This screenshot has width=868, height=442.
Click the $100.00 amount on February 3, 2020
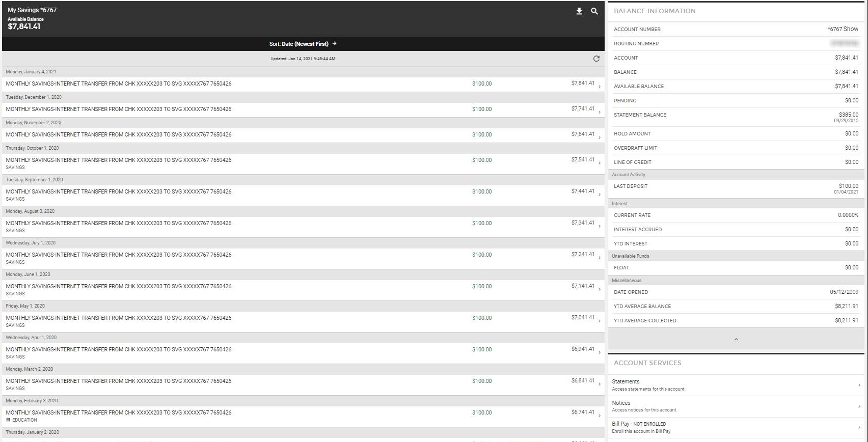pyautogui.click(x=482, y=412)
